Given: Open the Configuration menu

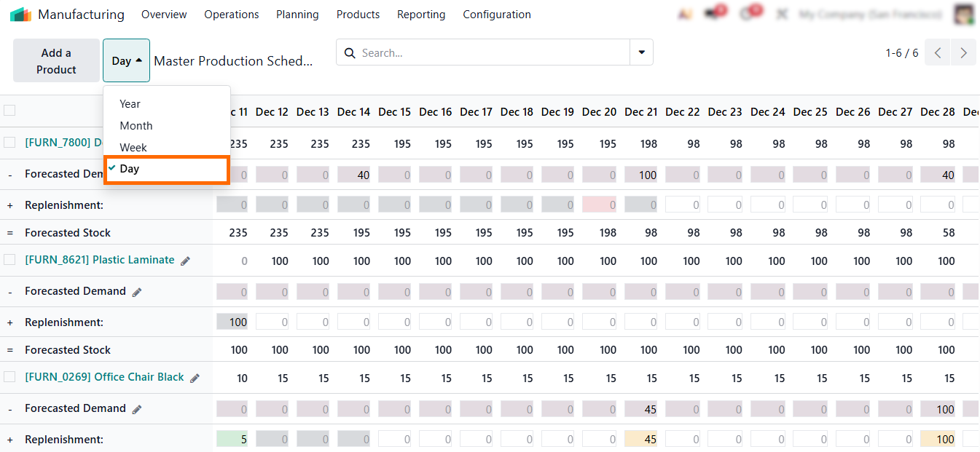Looking at the screenshot, I should click(496, 15).
